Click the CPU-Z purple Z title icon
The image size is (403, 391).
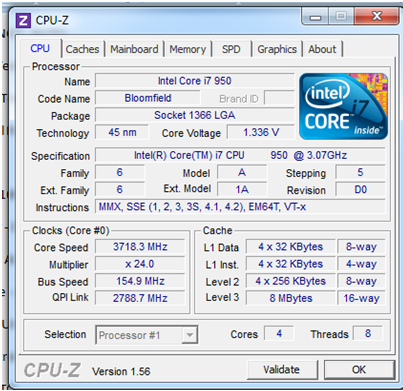tap(23, 21)
